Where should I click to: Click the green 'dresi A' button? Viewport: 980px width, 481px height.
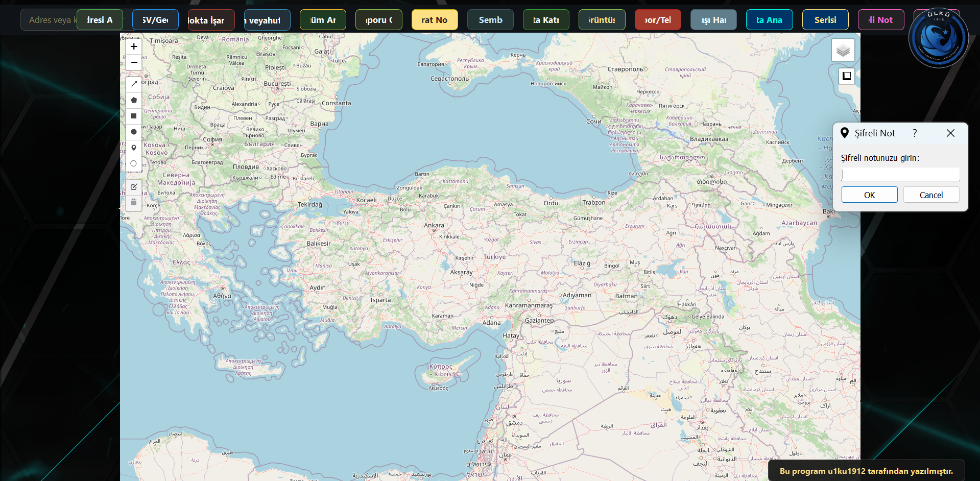[x=100, y=20]
